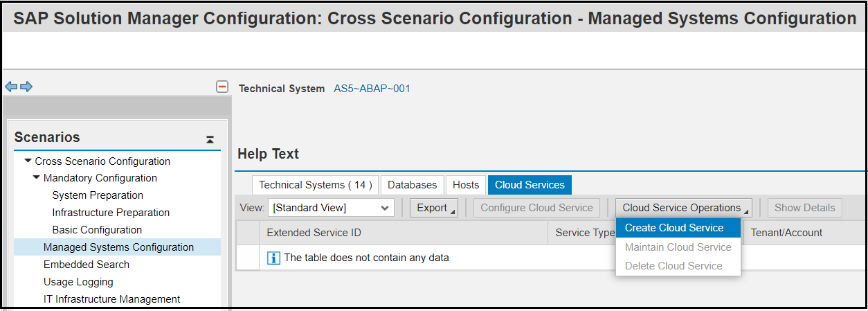
Task: Switch to the Hosts tab
Action: click(x=466, y=185)
